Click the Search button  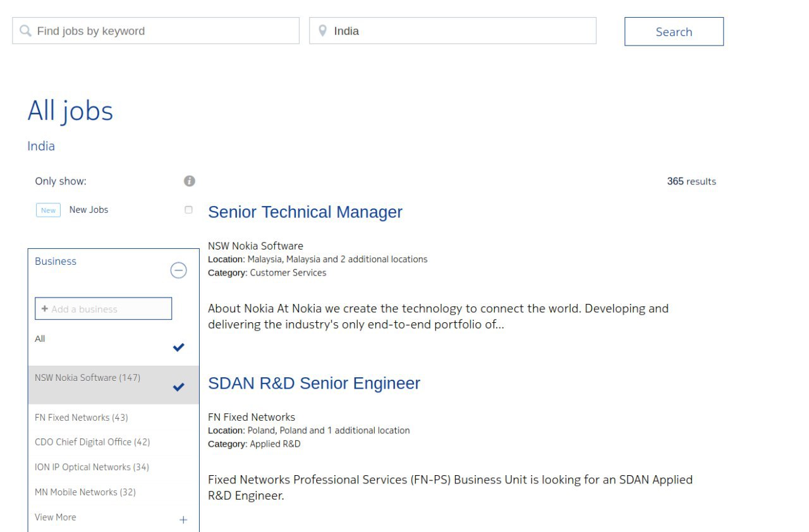coord(674,32)
